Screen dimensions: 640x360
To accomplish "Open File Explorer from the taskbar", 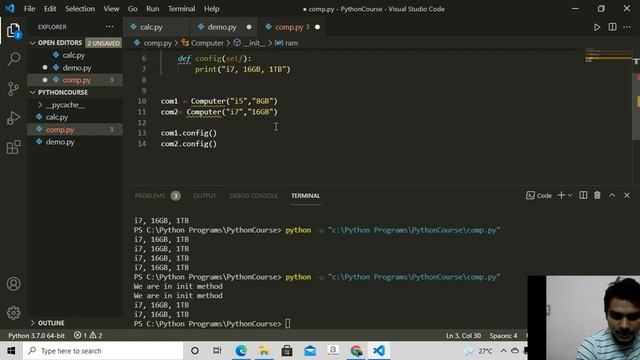I will click(x=264, y=351).
